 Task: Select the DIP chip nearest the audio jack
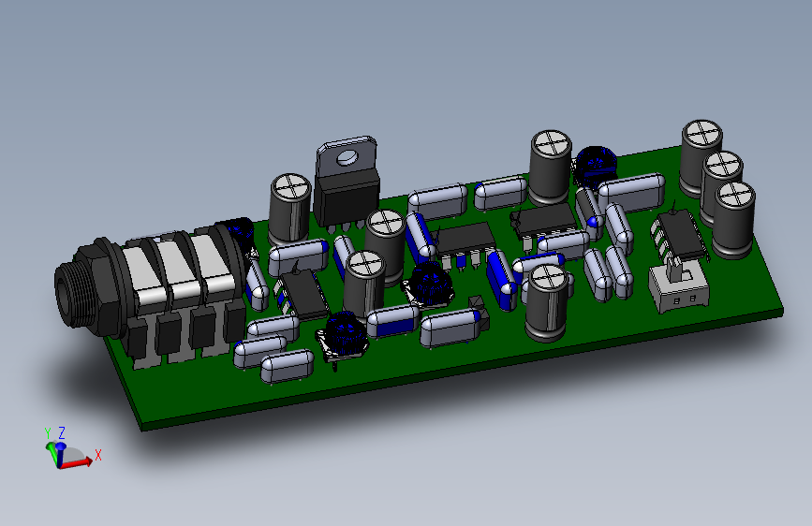tap(303, 294)
